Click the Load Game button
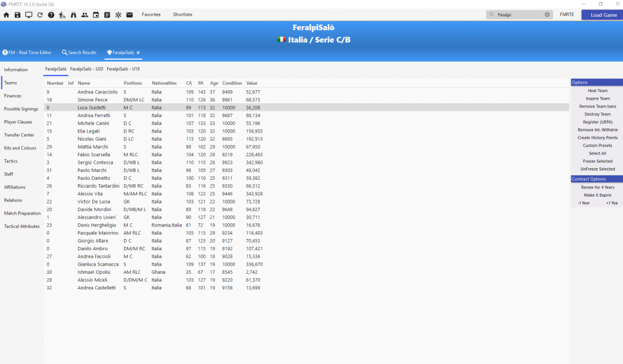Screen dimensions: 623x364 (x=602, y=15)
